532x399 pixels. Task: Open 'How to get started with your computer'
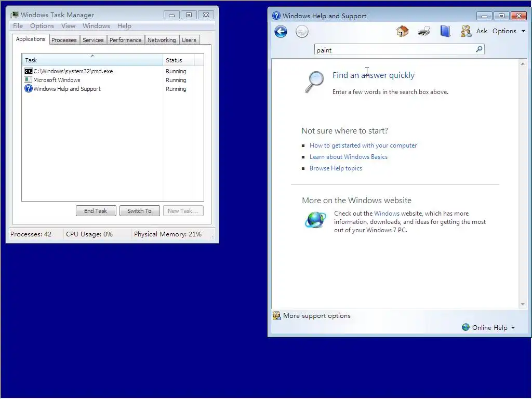[363, 145]
